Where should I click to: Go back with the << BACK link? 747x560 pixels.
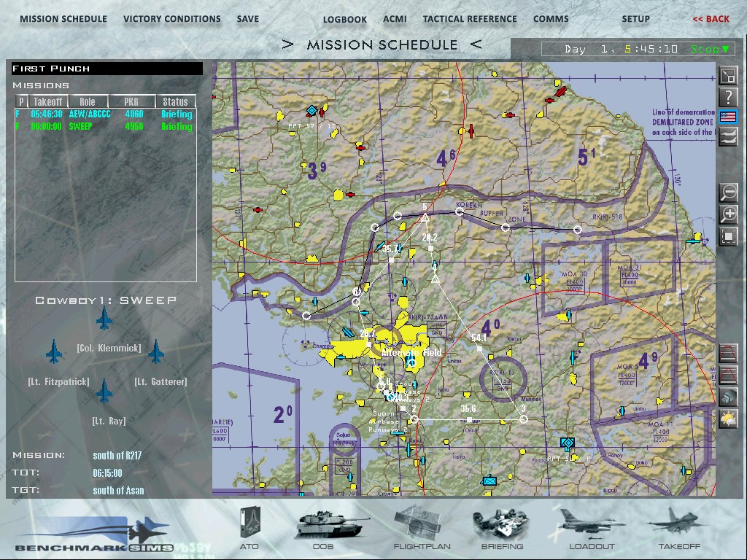[x=711, y=19]
